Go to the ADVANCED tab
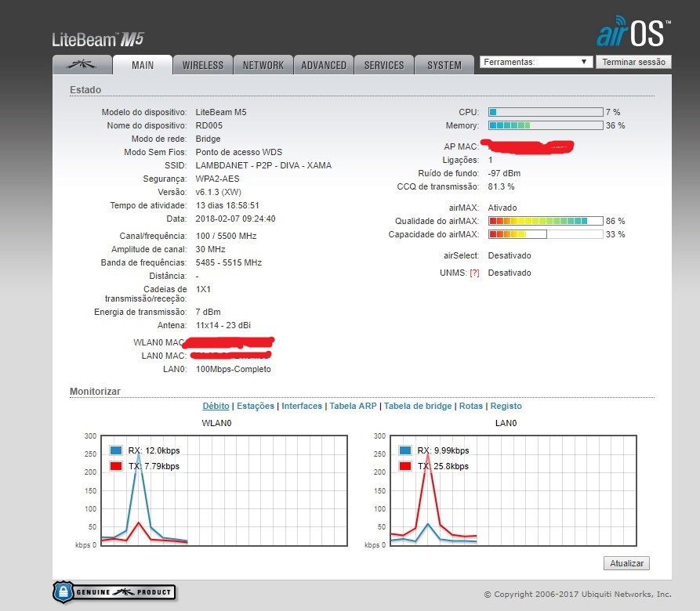This screenshot has width=700, height=611. (x=324, y=65)
